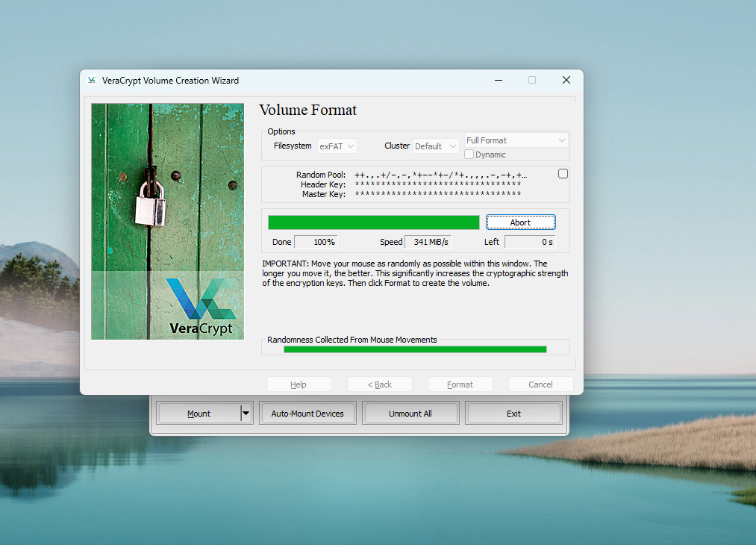Viewport: 756px width, 545px height.
Task: Click the Master Key masked value
Action: coord(438,194)
